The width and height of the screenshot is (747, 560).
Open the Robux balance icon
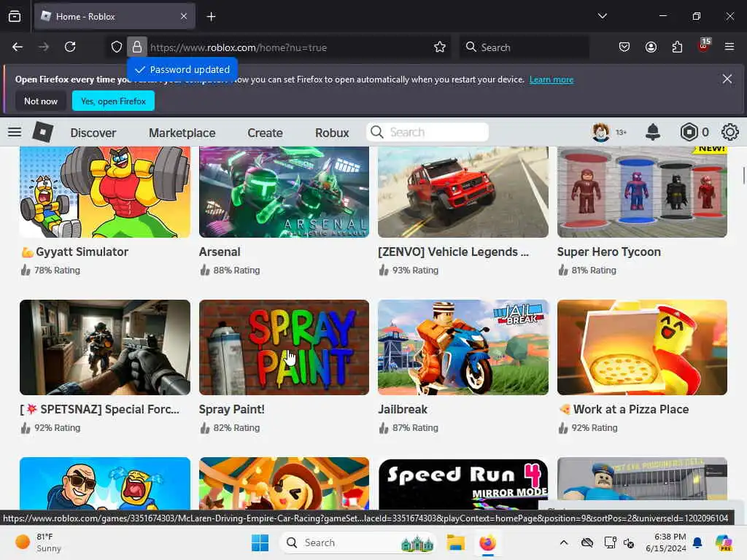pyautogui.click(x=689, y=132)
